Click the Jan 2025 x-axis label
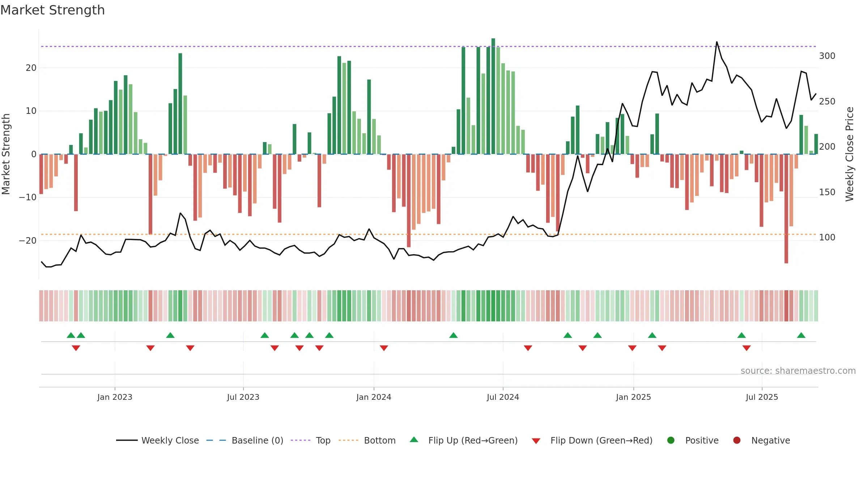This screenshot has width=868, height=488. pos(633,397)
